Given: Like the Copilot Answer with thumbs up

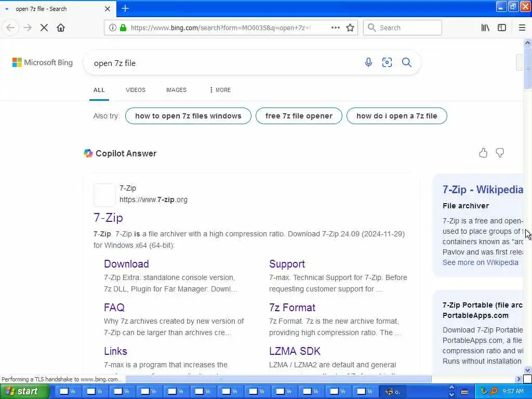Looking at the screenshot, I should 483,153.
